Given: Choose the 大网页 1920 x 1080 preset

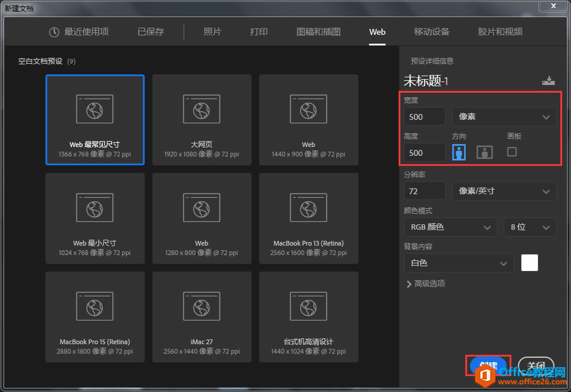Looking at the screenshot, I should (x=202, y=120).
